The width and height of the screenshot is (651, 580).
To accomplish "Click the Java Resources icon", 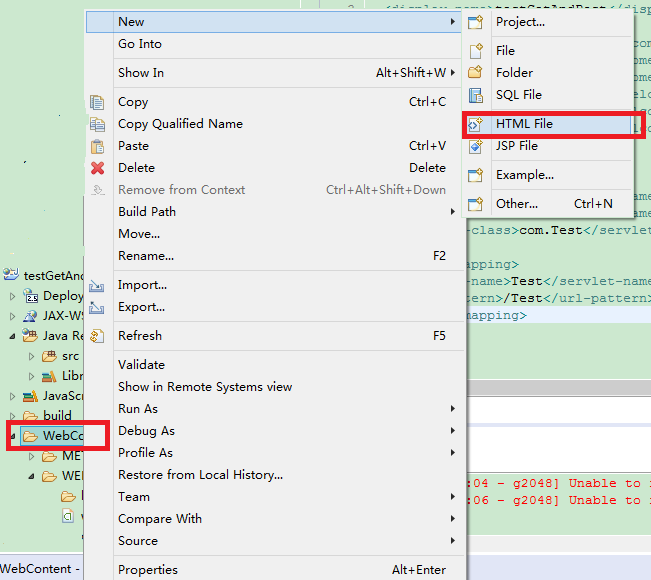I will [30, 335].
